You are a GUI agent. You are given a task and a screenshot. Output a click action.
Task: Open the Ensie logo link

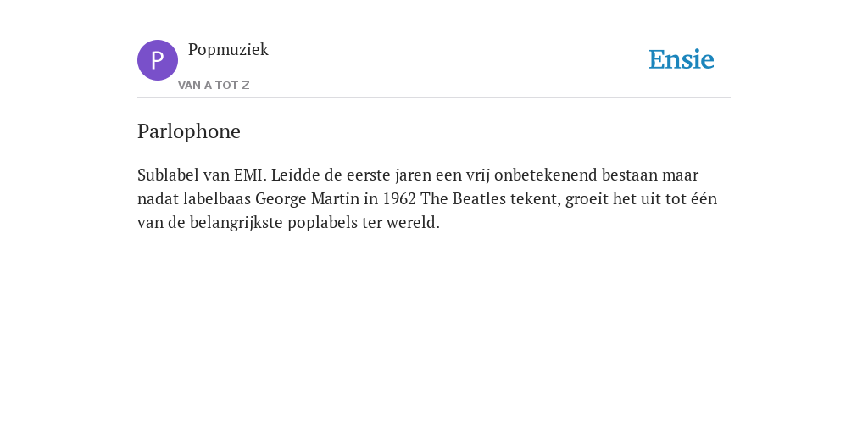682,59
